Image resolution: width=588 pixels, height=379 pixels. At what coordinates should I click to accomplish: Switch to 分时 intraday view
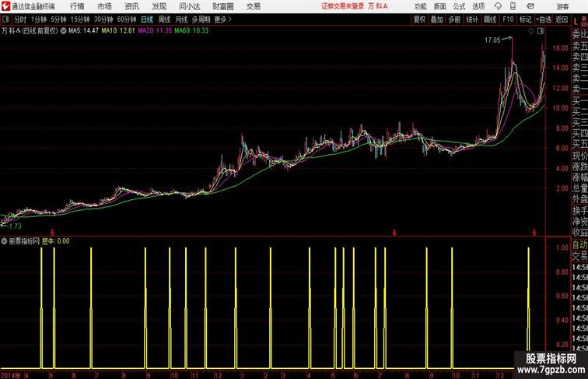(x=20, y=19)
